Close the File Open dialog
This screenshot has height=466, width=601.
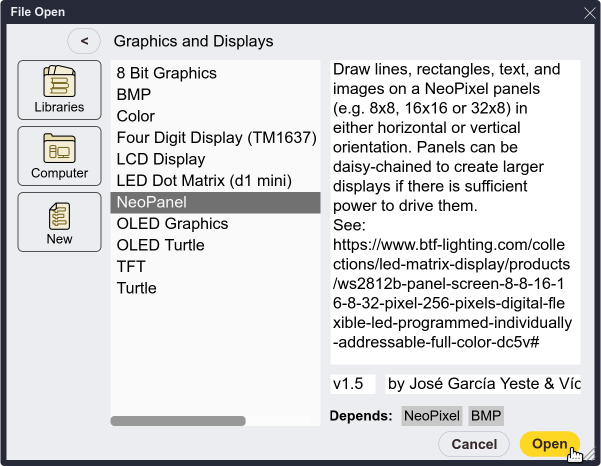click(589, 11)
